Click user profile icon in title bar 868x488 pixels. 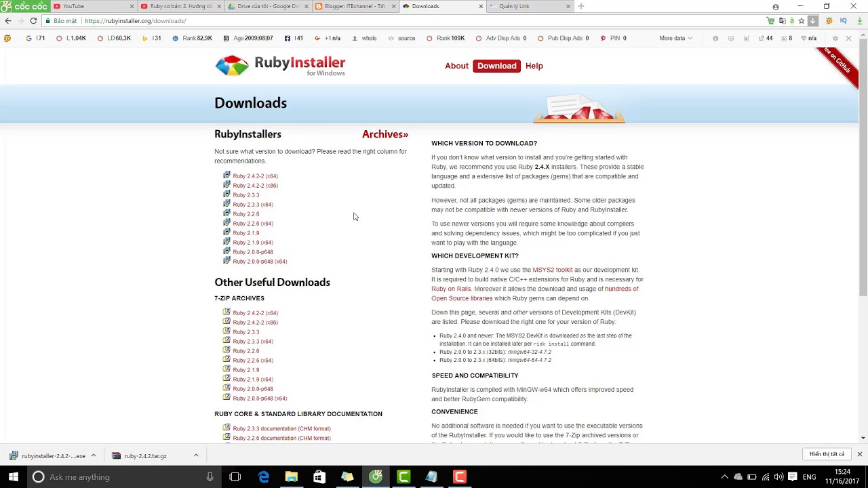(x=776, y=7)
